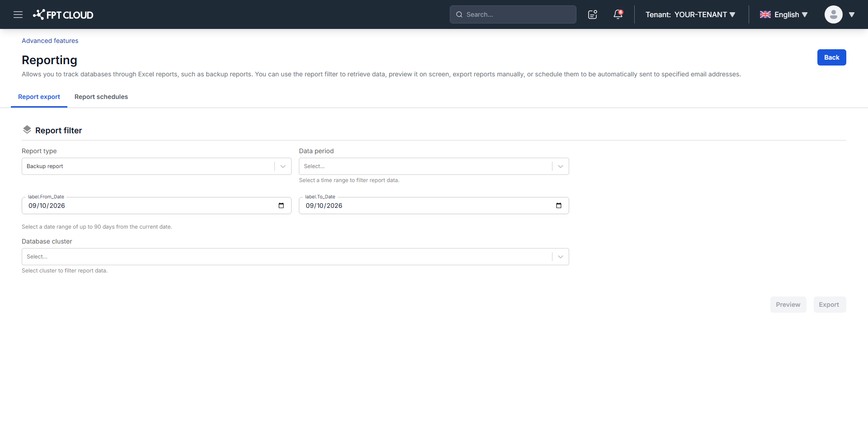Switch to the Report schedules tab

tap(101, 97)
